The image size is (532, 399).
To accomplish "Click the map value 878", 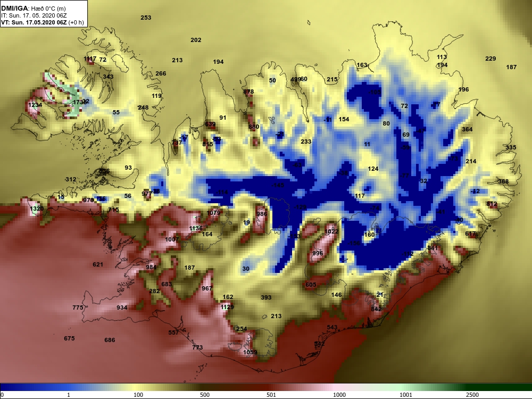I will pyautogui.click(x=248, y=92).
